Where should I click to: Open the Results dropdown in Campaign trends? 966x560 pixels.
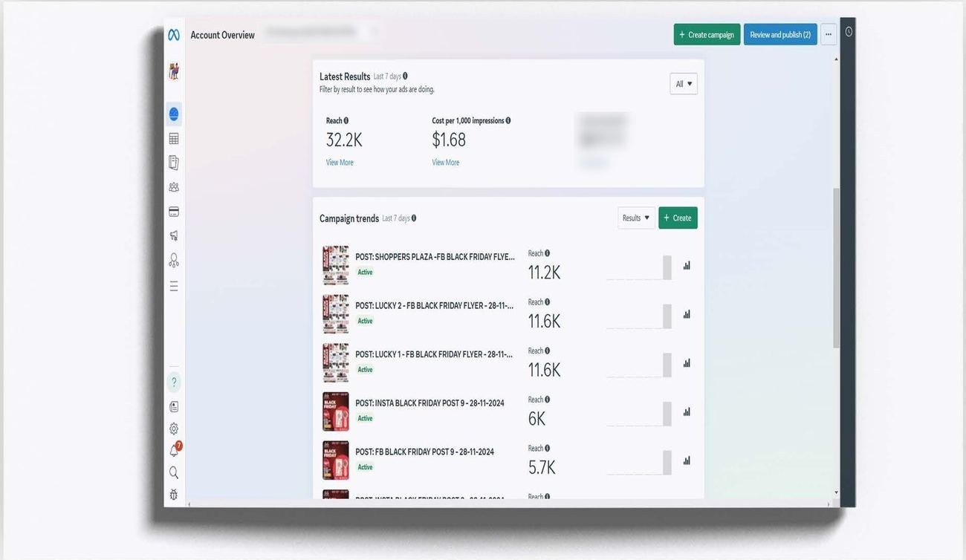pyautogui.click(x=636, y=218)
